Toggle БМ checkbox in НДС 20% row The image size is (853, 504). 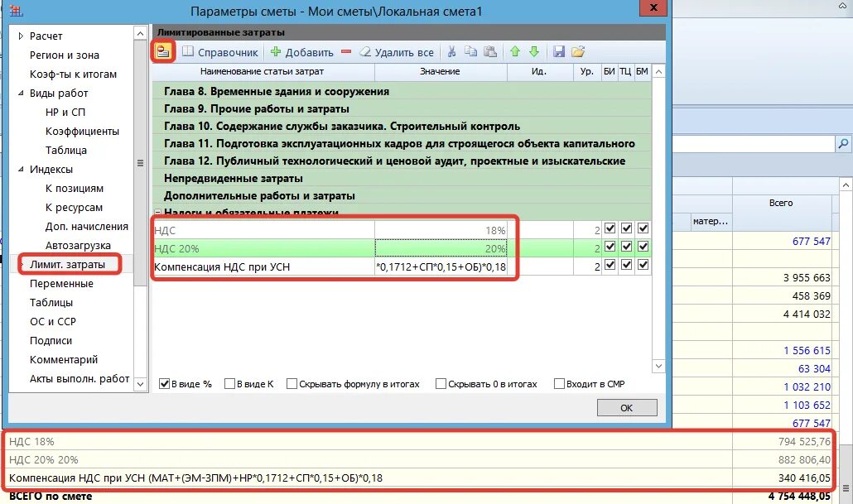click(643, 247)
